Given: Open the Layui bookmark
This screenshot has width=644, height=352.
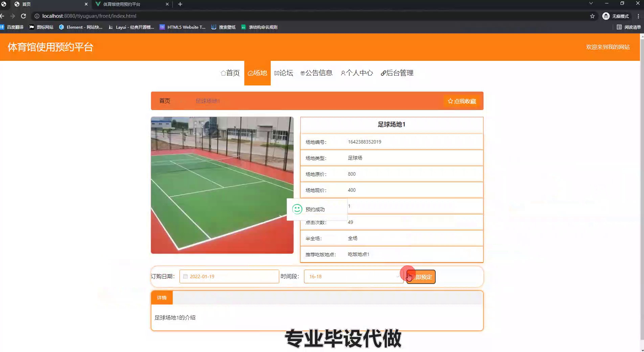Looking at the screenshot, I should [131, 27].
